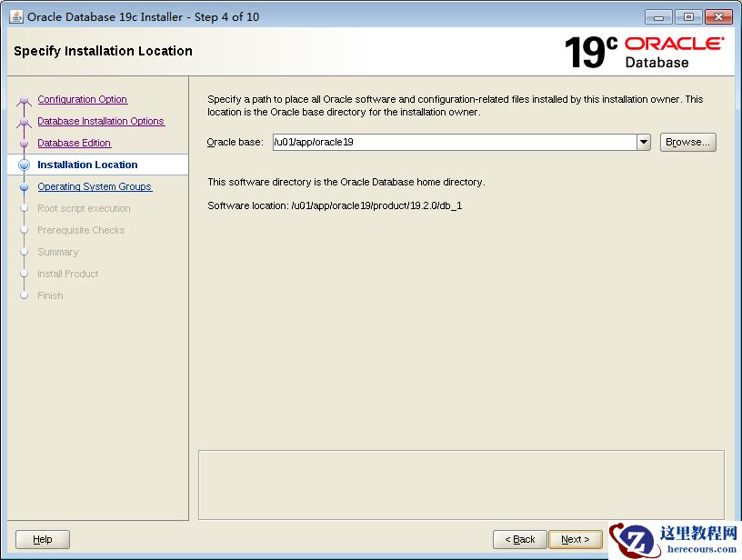
Task: Click the 19c Oracle Database logo
Action: pyautogui.click(x=644, y=52)
